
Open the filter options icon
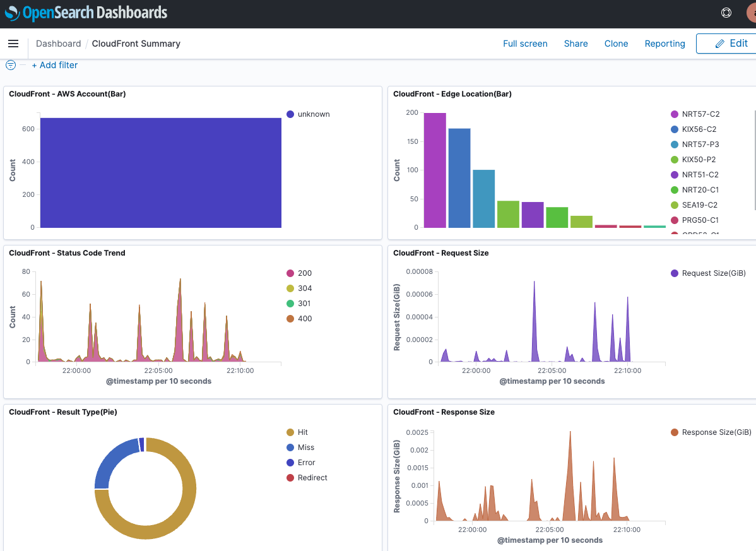tap(11, 65)
